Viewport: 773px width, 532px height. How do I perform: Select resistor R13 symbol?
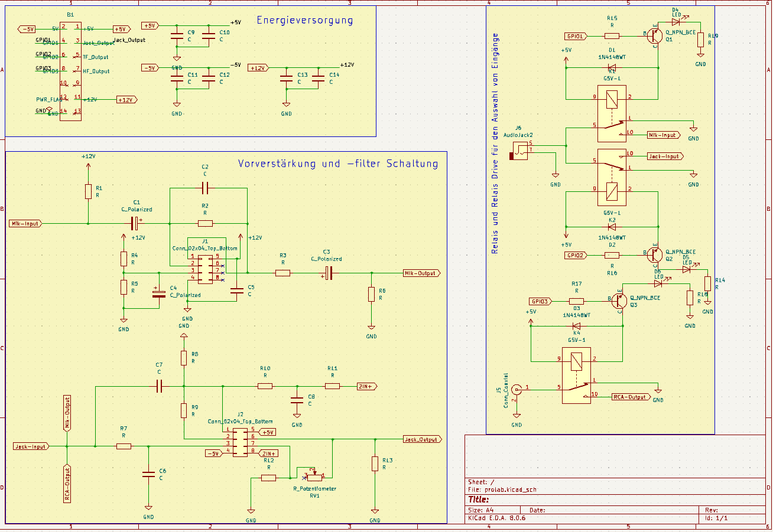[374, 464]
